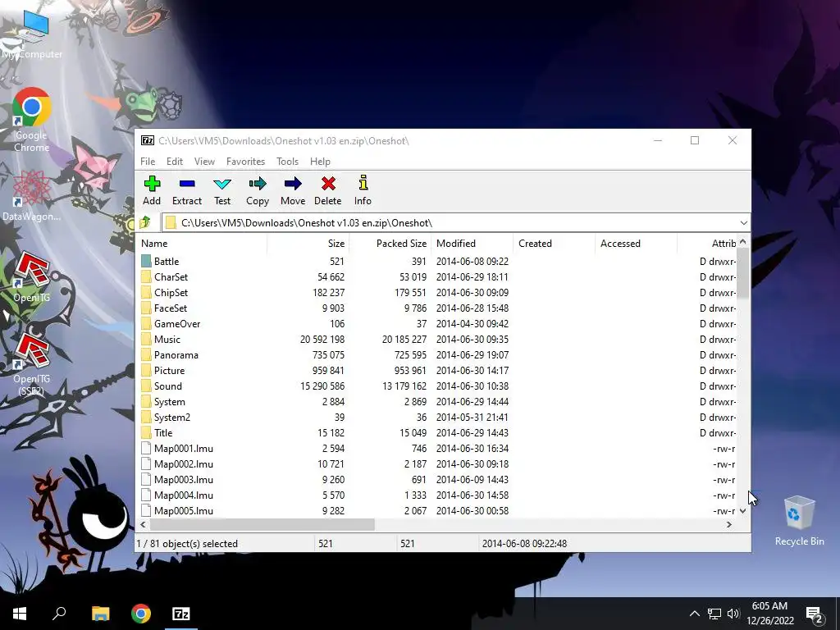Sort by the Name column header

[201, 243]
